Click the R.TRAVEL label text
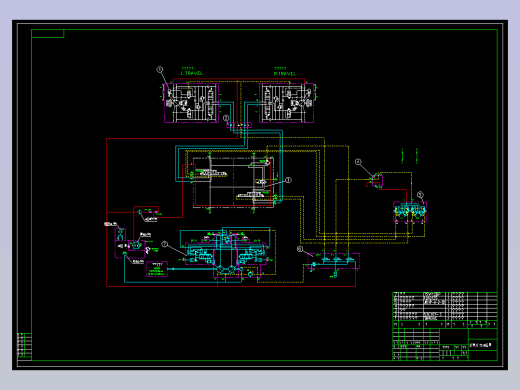This screenshot has height=390, width=520. 285,74
